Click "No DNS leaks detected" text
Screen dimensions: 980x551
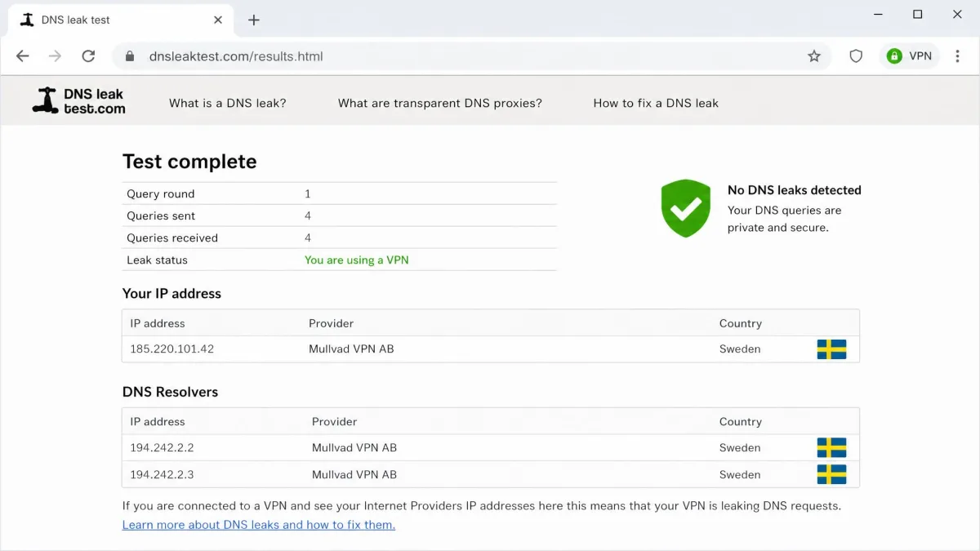click(795, 190)
